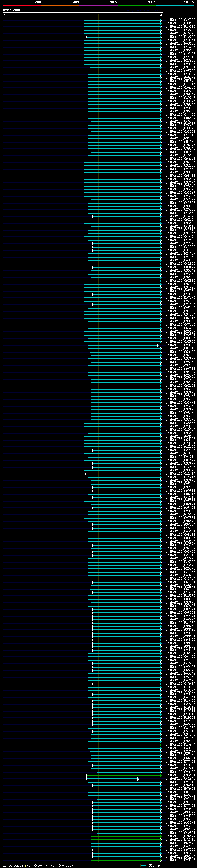Click the shortened alignment bar of UniRef100_Q9AUJ4
The width and height of the screenshot is (197, 868).
click(x=123, y=345)
